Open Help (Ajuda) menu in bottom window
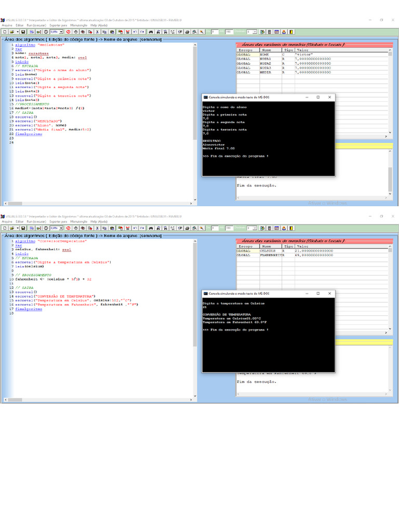 tap(99, 221)
